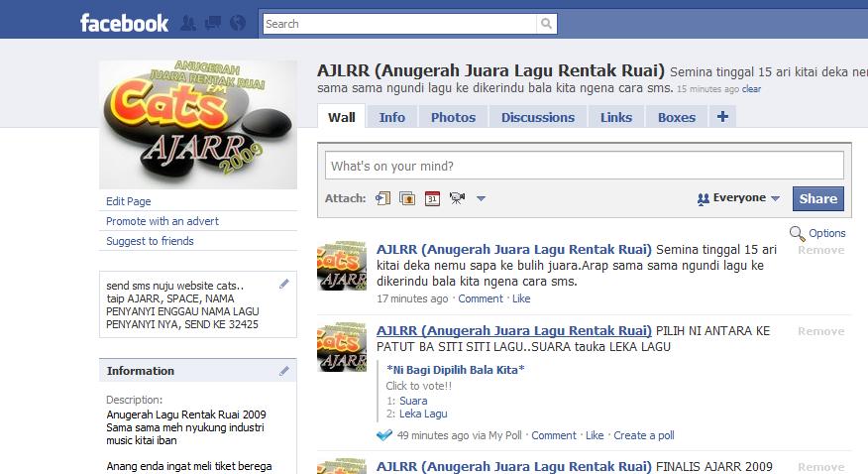
Task: Attach a photo using the photo icon
Action: (x=407, y=198)
